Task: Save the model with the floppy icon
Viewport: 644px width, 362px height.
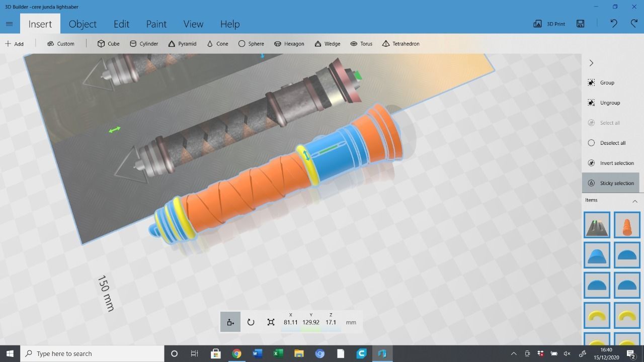Action: pos(580,24)
